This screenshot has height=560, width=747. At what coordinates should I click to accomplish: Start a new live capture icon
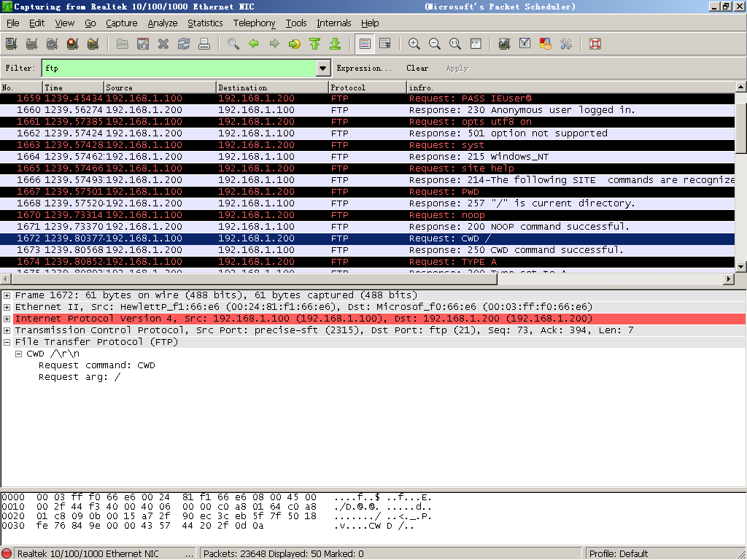pyautogui.click(x=53, y=44)
